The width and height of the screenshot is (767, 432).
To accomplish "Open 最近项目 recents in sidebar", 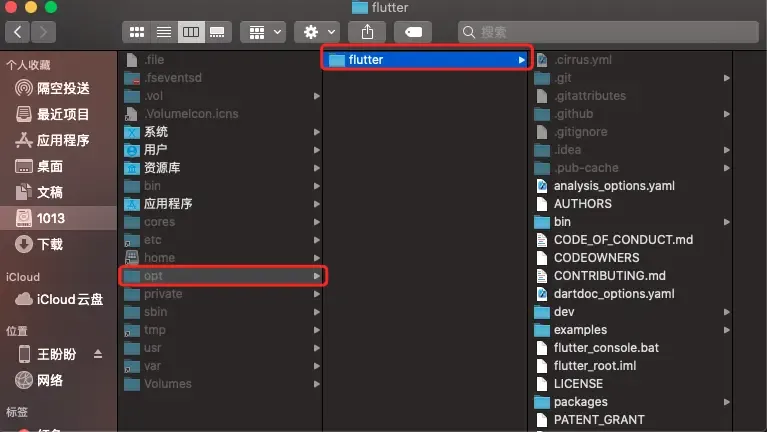I will (59, 114).
